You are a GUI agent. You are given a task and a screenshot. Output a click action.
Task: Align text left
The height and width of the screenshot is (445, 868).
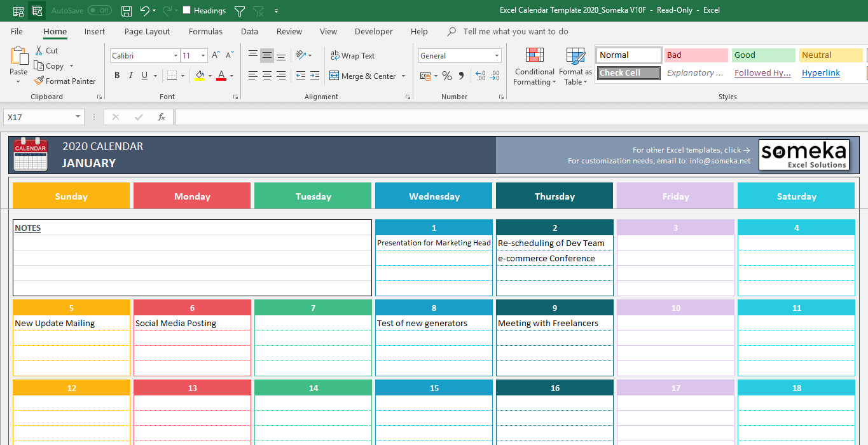(253, 76)
